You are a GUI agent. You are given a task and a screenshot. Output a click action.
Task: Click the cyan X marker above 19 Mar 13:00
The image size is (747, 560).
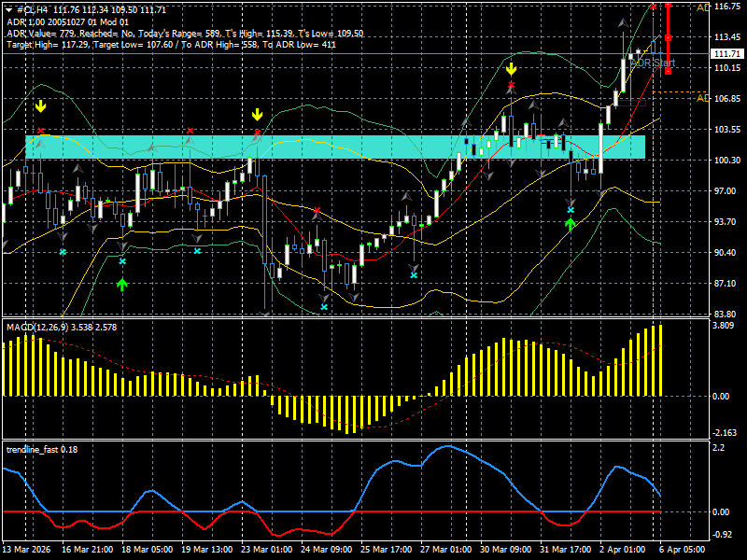tap(197, 250)
